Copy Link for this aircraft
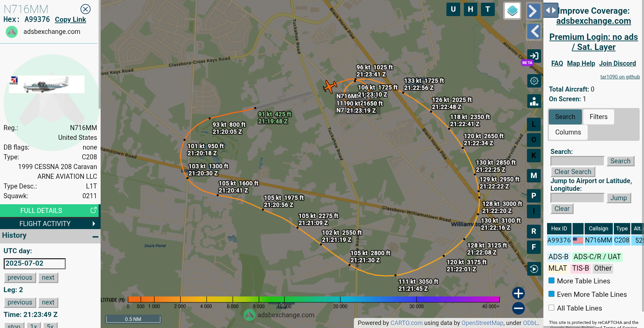Image resolution: width=644 pixels, height=328 pixels. click(70, 20)
